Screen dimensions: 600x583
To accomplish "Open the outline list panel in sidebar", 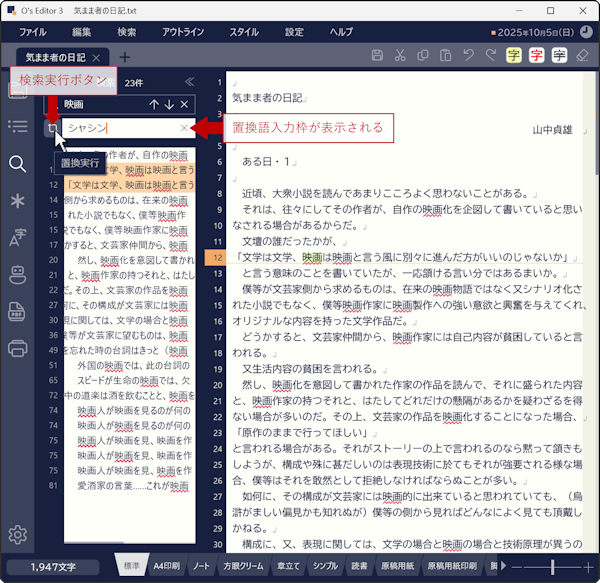I will (x=17, y=126).
